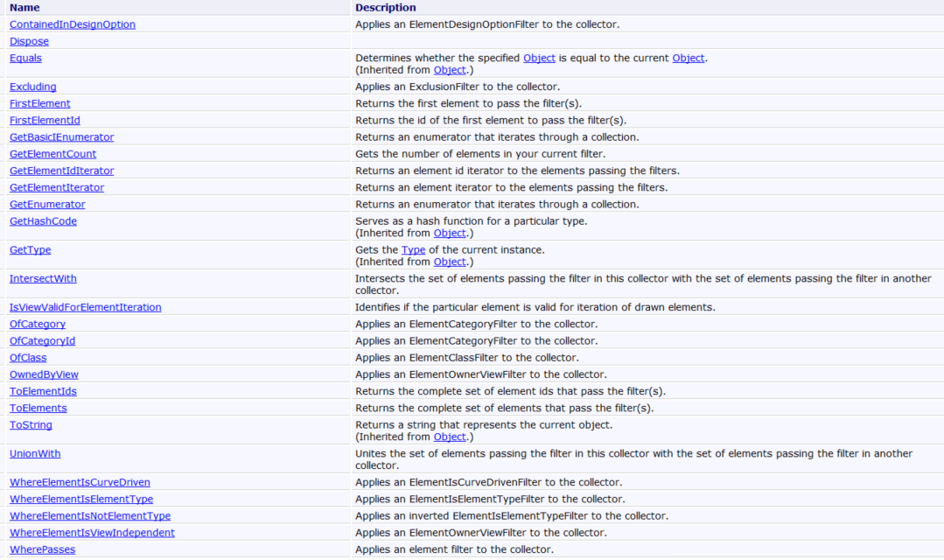This screenshot has width=944, height=560.
Task: Open the Excluding method link
Action: 32,87
